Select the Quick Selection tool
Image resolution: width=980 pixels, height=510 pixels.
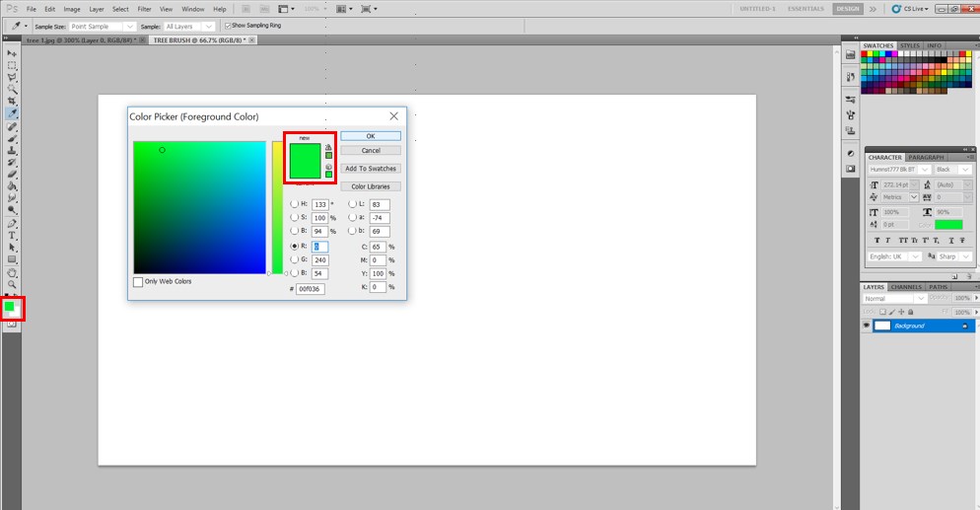(x=12, y=89)
